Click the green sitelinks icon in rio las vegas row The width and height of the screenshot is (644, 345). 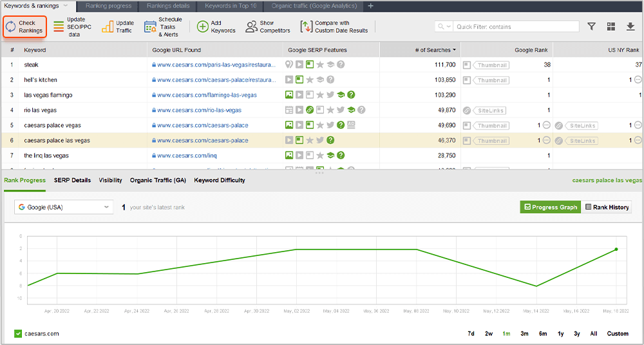[310, 110]
